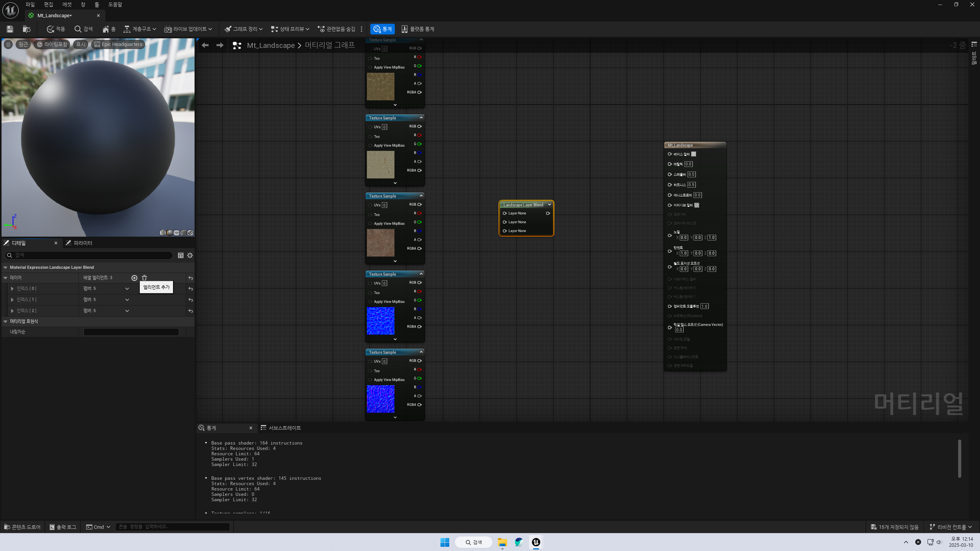Screen dimensions: 980x551
Task: Collapse the second Texture Sample node arrow
Action: pyautogui.click(x=421, y=118)
